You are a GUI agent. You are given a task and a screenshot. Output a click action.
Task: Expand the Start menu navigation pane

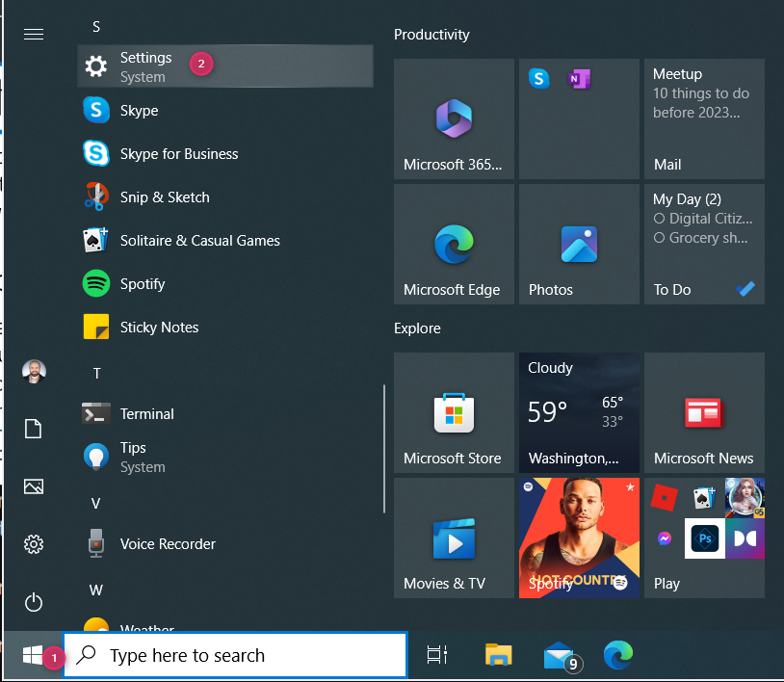34,34
